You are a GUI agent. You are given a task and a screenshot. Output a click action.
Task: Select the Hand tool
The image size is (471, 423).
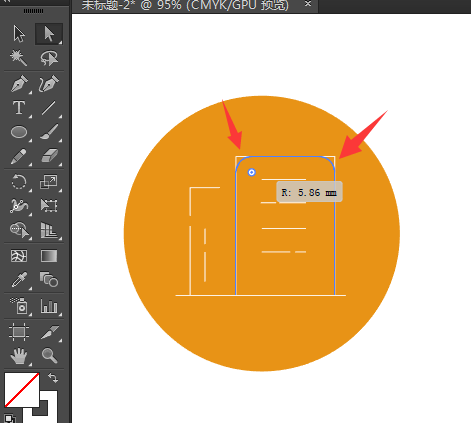pyautogui.click(x=19, y=356)
